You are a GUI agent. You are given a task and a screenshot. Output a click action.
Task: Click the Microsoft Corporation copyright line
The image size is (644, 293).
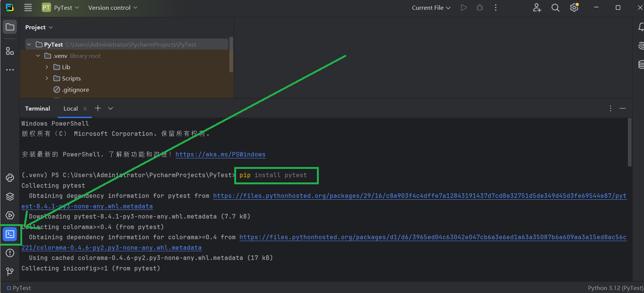coord(116,134)
